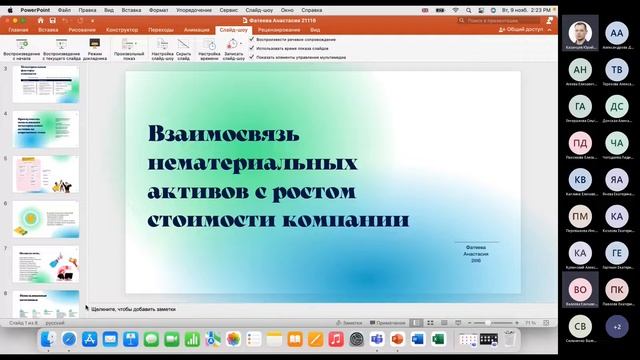Open the Customize Quick Access Toolbar dropdown

pos(93,20)
